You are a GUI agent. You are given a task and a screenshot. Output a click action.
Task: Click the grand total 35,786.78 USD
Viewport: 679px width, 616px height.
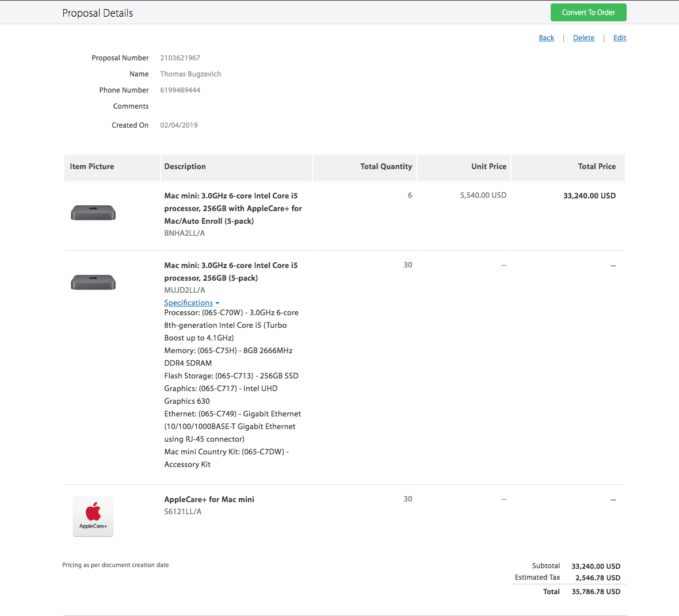(596, 591)
